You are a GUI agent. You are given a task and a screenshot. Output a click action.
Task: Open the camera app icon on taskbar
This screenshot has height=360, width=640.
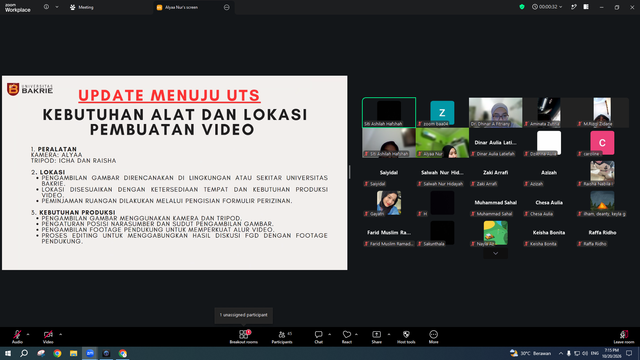[106, 353]
